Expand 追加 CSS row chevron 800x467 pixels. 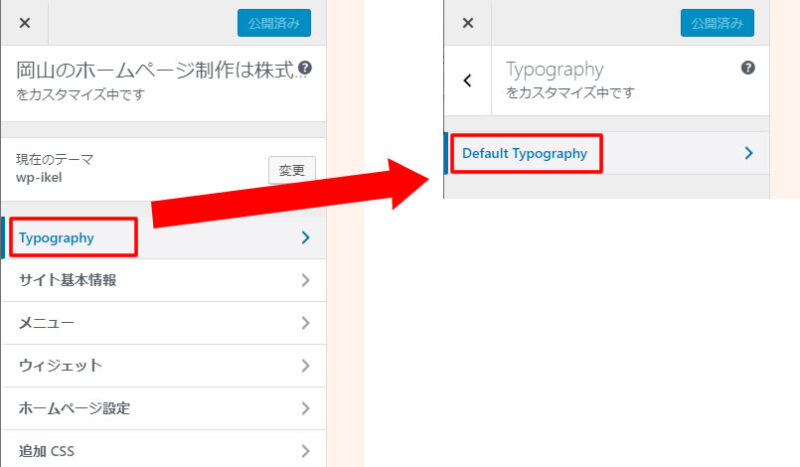pos(305,451)
